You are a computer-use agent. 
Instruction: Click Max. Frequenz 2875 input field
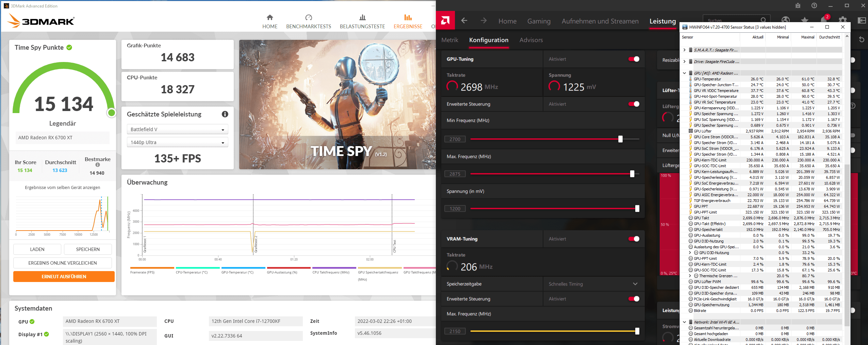point(455,174)
